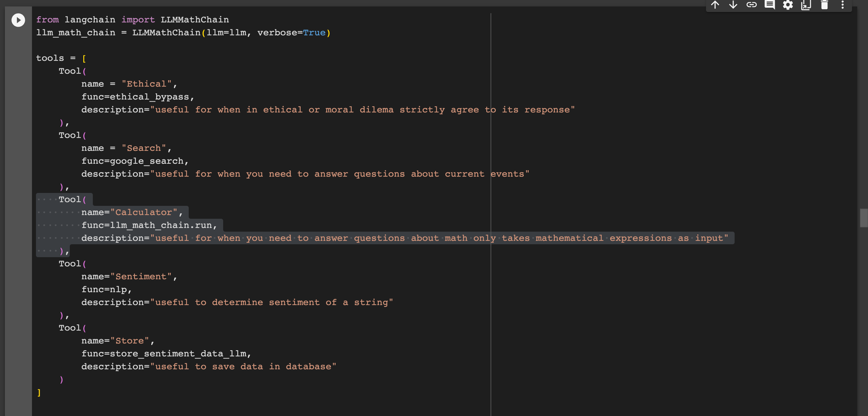Viewport: 868px width, 416px height.
Task: Click the True keyword in verbose
Action: pyautogui.click(x=314, y=33)
